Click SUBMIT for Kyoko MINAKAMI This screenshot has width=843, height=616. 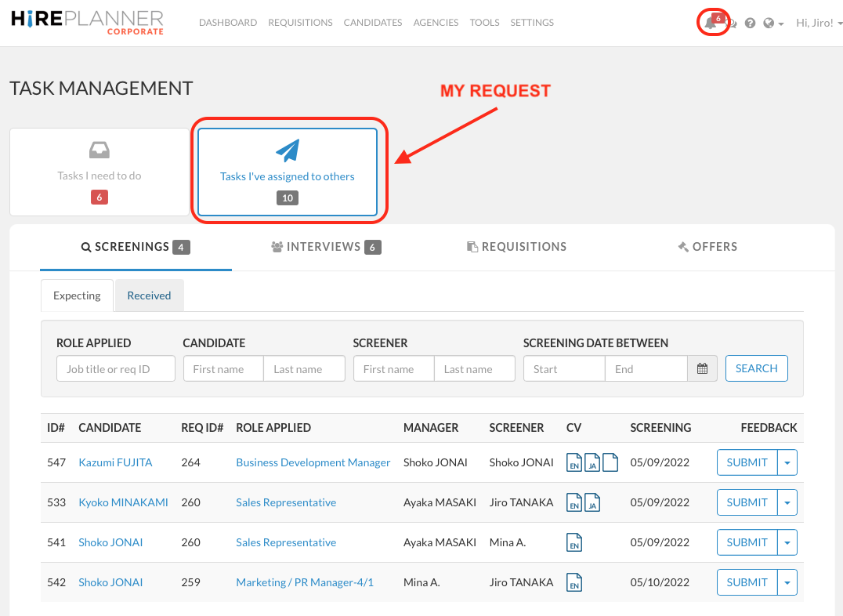pyautogui.click(x=746, y=502)
